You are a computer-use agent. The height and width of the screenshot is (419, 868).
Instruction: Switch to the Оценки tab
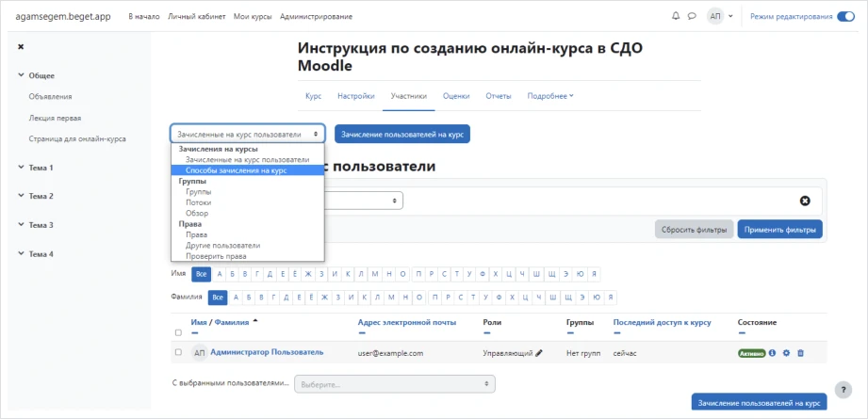tap(456, 96)
